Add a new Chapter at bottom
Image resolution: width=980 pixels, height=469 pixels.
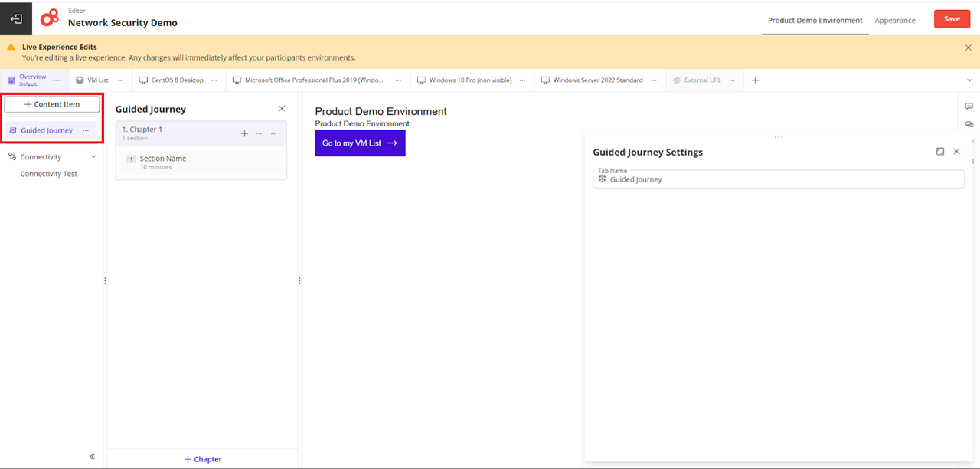click(x=203, y=459)
